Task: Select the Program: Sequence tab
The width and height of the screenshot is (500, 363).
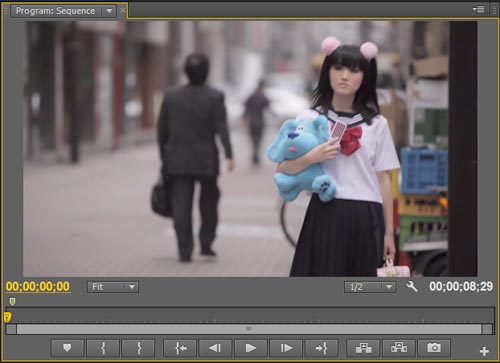Action: tap(55, 11)
